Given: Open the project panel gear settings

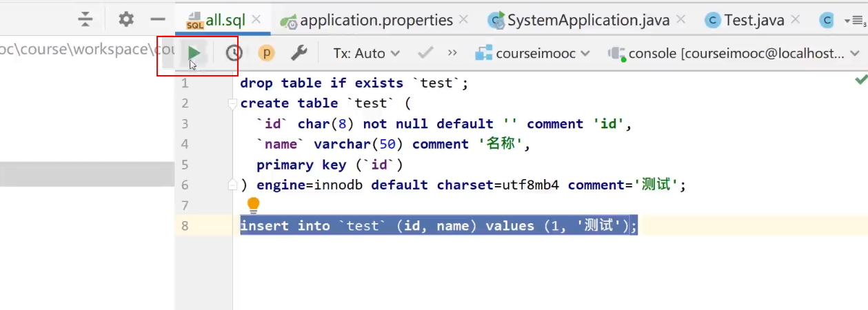Looking at the screenshot, I should (x=126, y=19).
